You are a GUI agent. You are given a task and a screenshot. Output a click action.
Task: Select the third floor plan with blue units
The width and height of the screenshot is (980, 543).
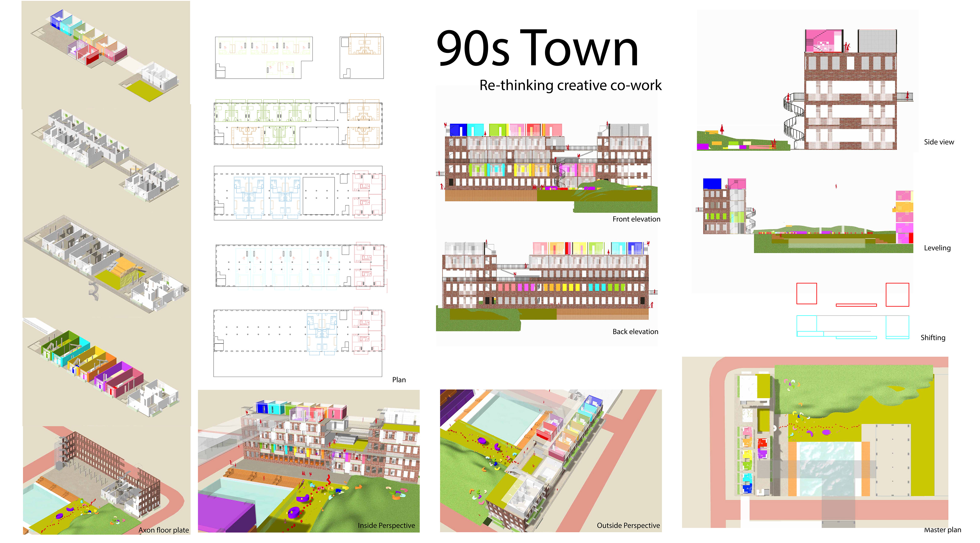299,193
